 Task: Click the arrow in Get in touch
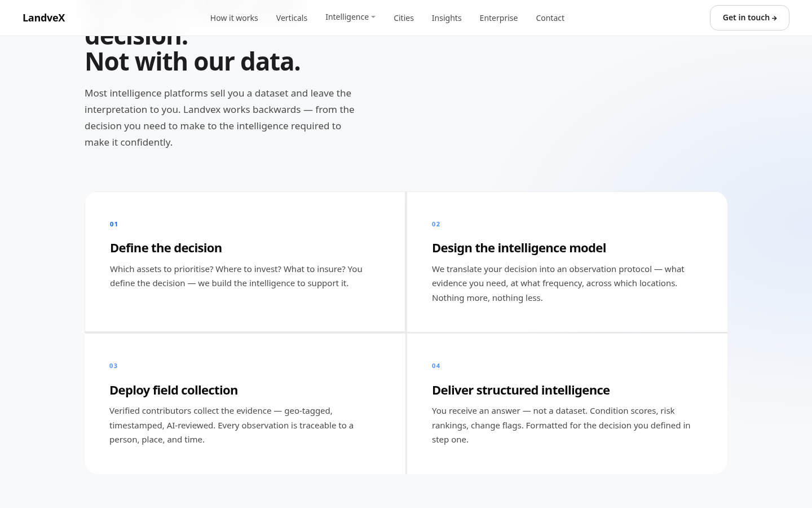click(x=774, y=18)
